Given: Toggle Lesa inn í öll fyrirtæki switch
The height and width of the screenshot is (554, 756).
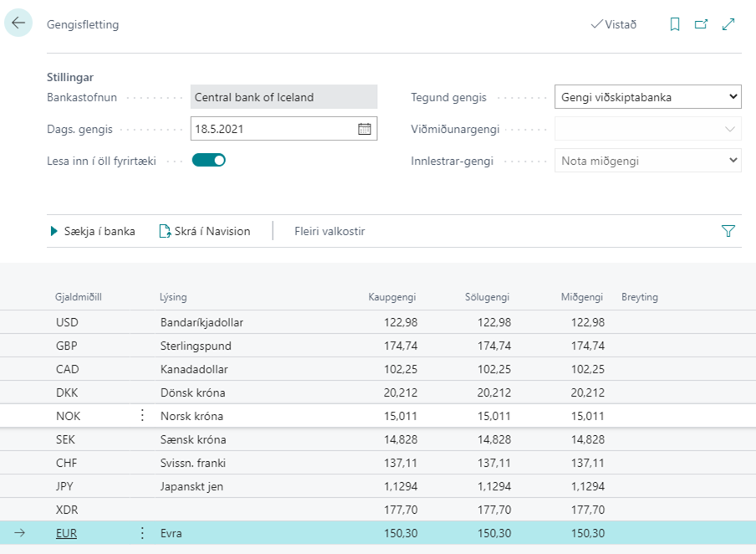Looking at the screenshot, I should (x=209, y=161).
